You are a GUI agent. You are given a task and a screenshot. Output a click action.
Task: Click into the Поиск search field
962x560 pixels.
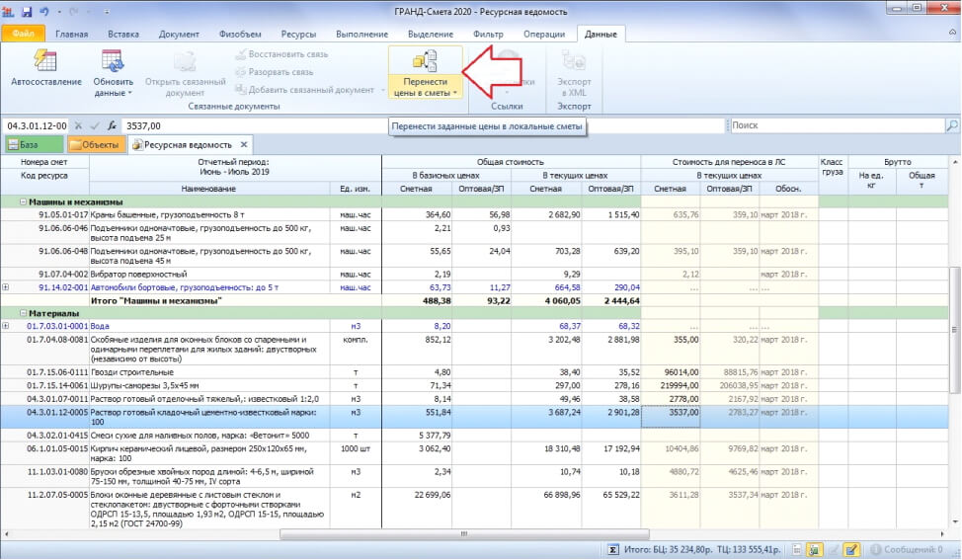pyautogui.click(x=837, y=125)
